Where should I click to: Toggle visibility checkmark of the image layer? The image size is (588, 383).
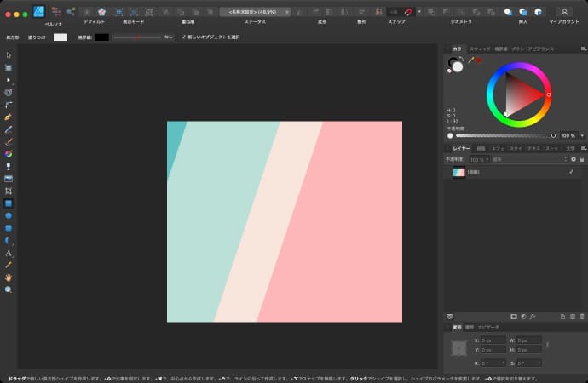570,172
